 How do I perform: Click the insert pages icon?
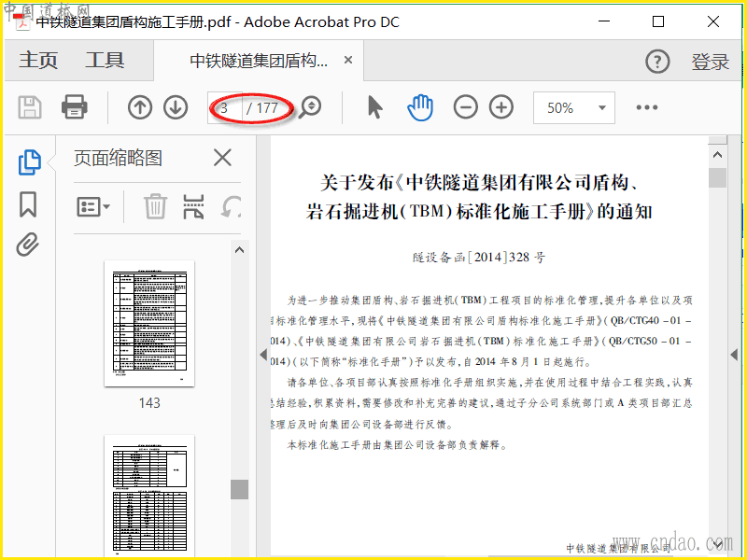pos(194,206)
